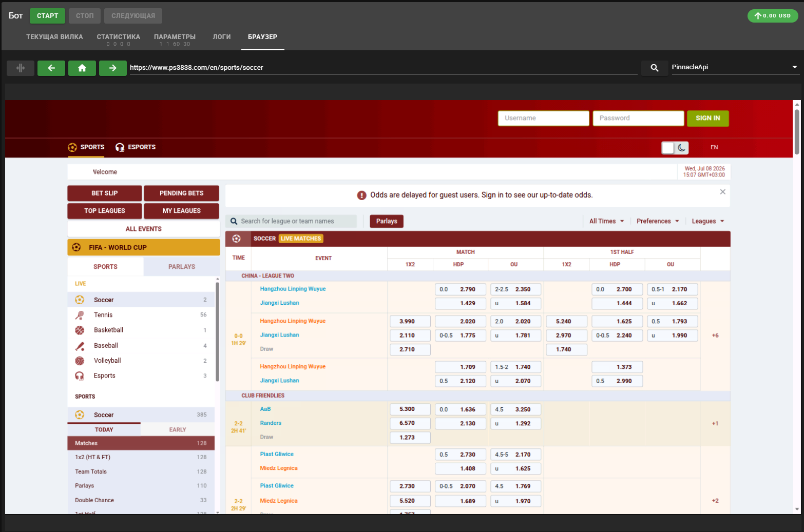Click the browser forward arrow button

click(113, 68)
